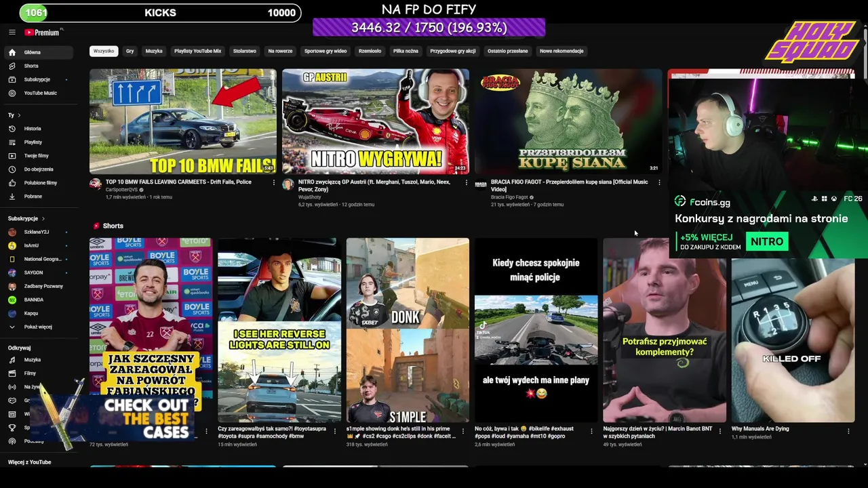
Task: Expand Pokaż więcej subscriptions list
Action: [38, 327]
